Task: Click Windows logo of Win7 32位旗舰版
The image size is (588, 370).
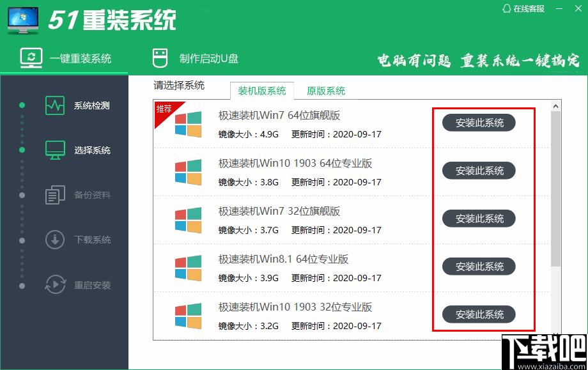Action: [189, 220]
